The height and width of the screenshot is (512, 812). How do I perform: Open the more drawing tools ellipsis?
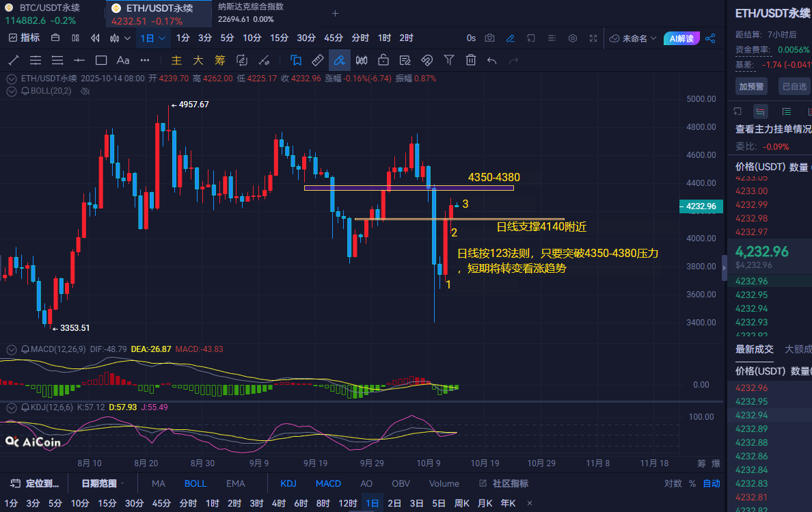point(145,61)
